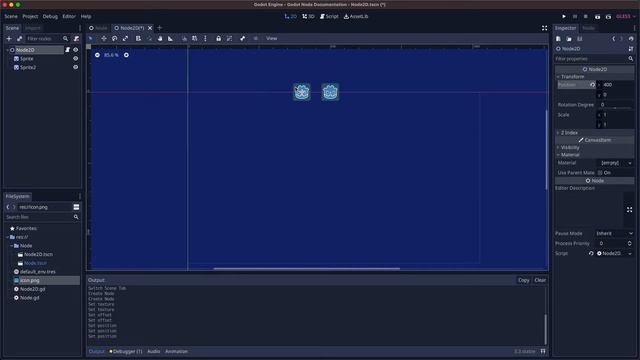Screen dimensions: 640x360
Task: Choose the Select Mode arrow tool
Action: tap(91, 38)
